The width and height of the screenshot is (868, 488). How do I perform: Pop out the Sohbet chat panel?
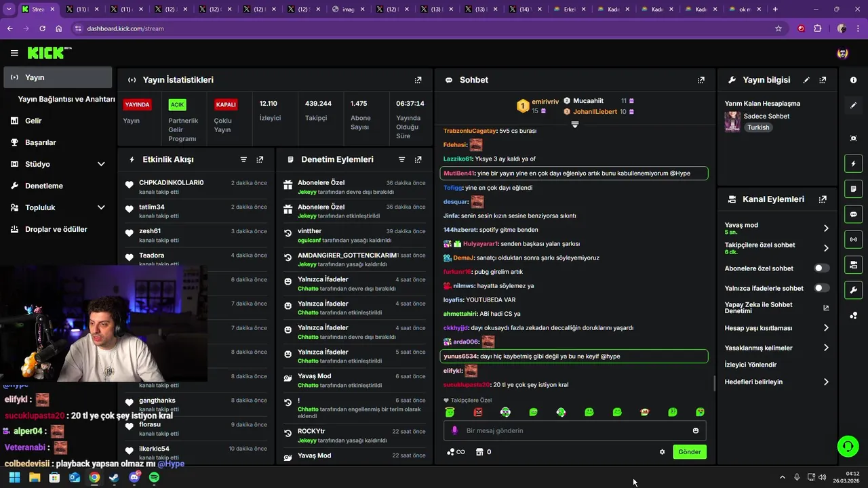click(701, 80)
